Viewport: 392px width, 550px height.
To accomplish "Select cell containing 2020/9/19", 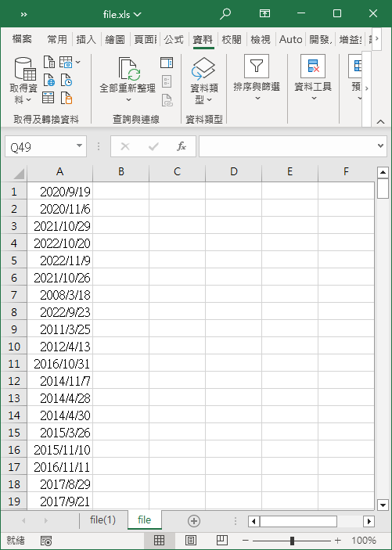I will (59, 191).
